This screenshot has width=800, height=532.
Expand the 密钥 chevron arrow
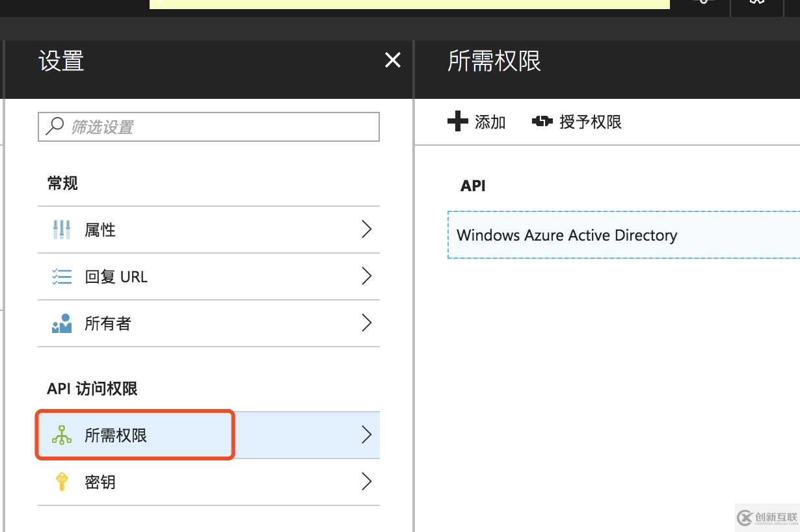coord(366,482)
